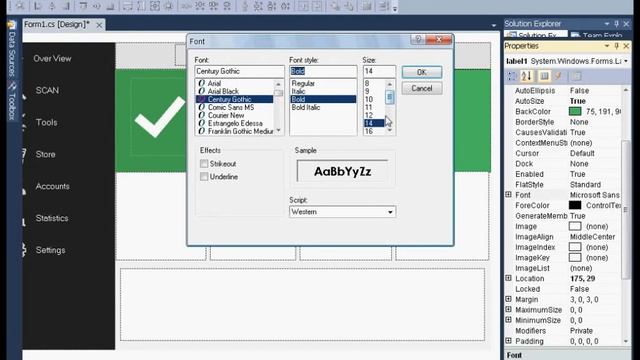
Task: Click the BackColor green color swatch
Action: click(x=575, y=111)
